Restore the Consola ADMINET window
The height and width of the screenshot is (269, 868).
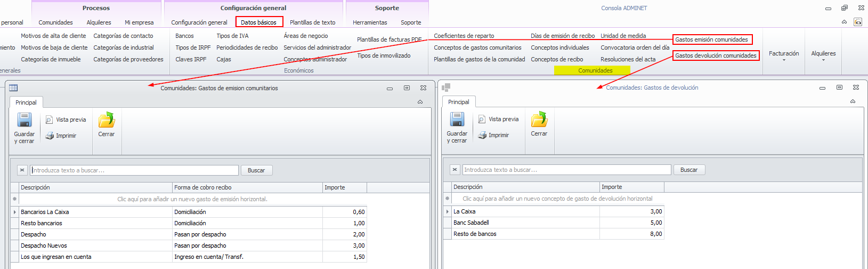tap(845, 8)
